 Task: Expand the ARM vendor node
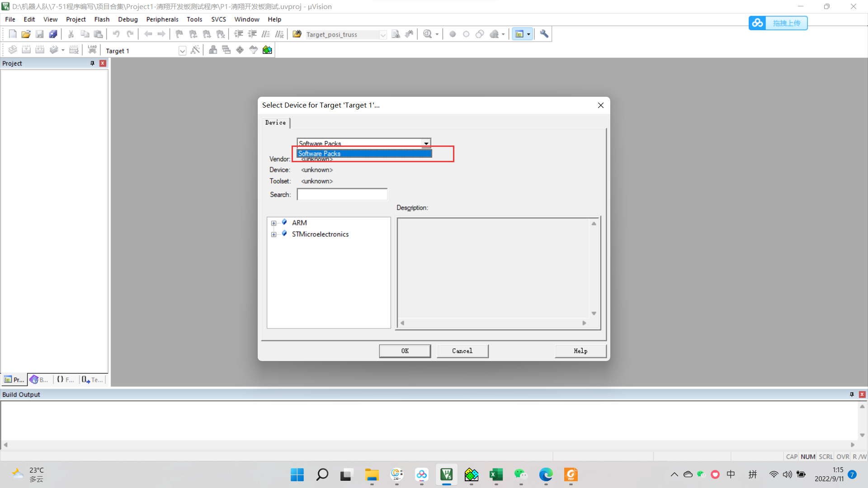(x=274, y=223)
